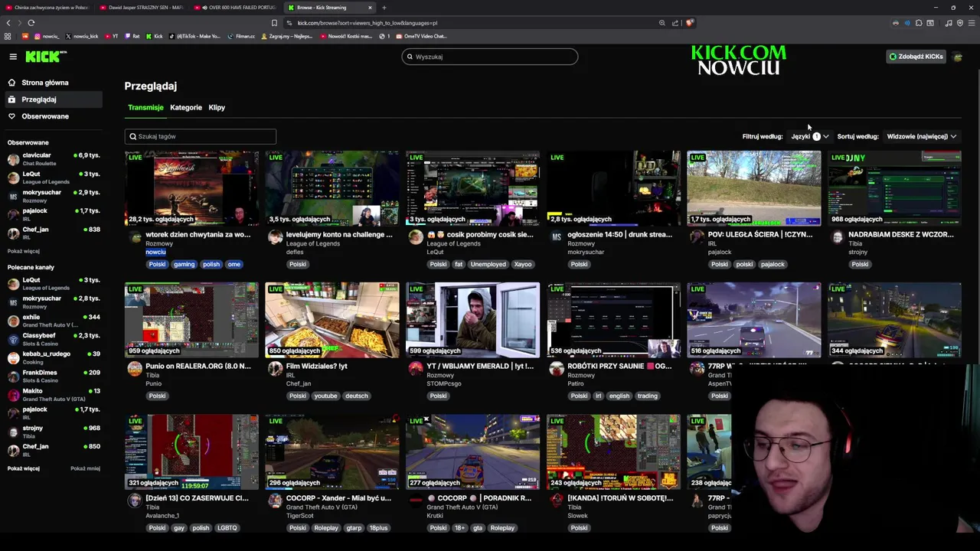Click the gtarp tag on TigerScot stream
Image resolution: width=980 pixels, height=551 pixels.
[354, 528]
